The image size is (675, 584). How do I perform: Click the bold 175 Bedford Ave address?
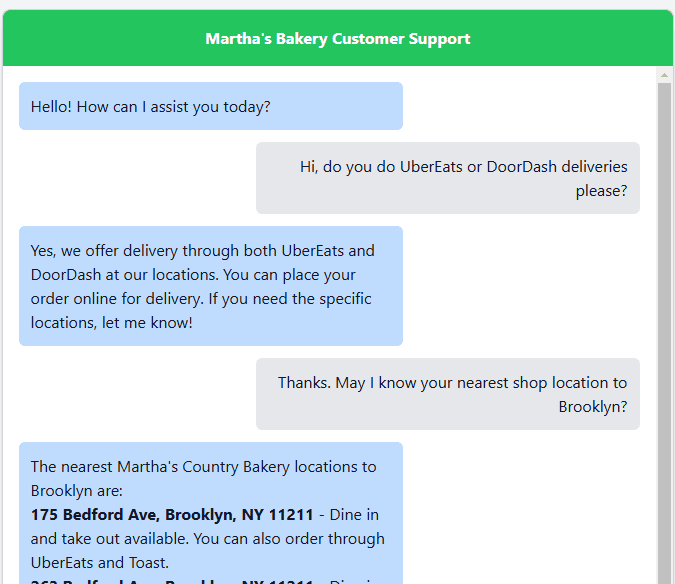(172, 515)
